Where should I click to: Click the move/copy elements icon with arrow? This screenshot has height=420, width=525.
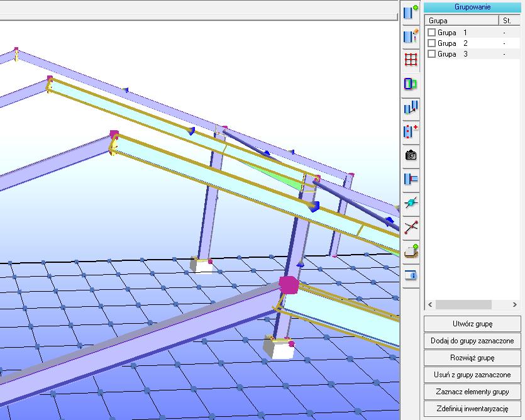[x=411, y=108]
